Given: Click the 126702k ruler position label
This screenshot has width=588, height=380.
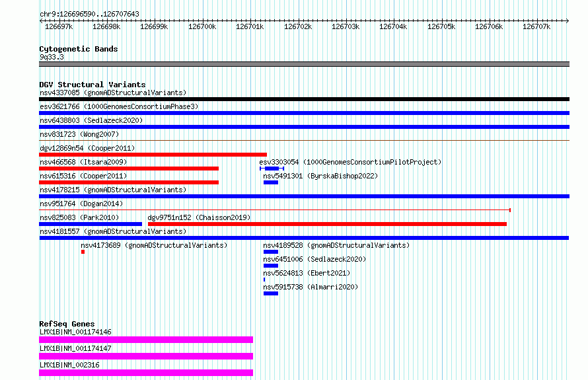Looking at the screenshot, I should tap(298, 26).
